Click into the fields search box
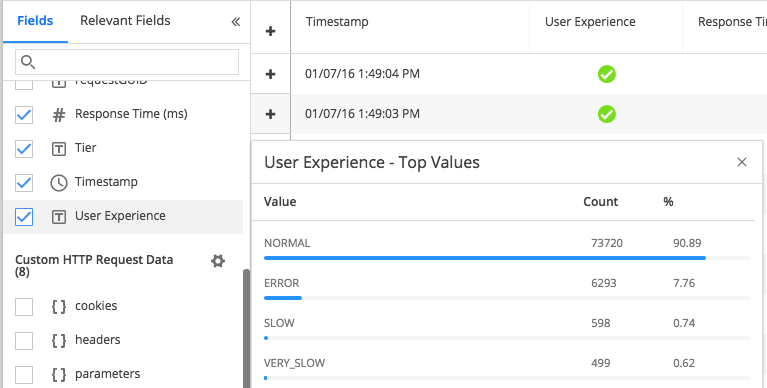This screenshot has height=388, width=767. pos(127,62)
